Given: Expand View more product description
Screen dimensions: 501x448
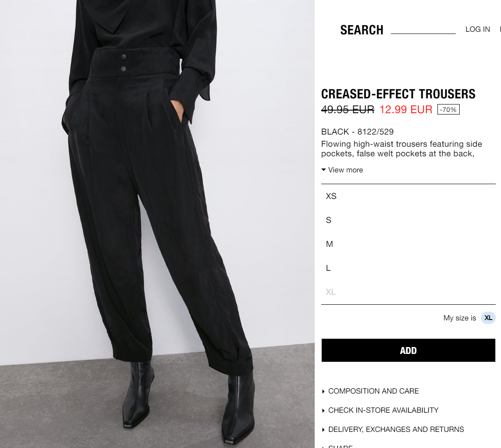Looking at the screenshot, I should click(x=346, y=170).
